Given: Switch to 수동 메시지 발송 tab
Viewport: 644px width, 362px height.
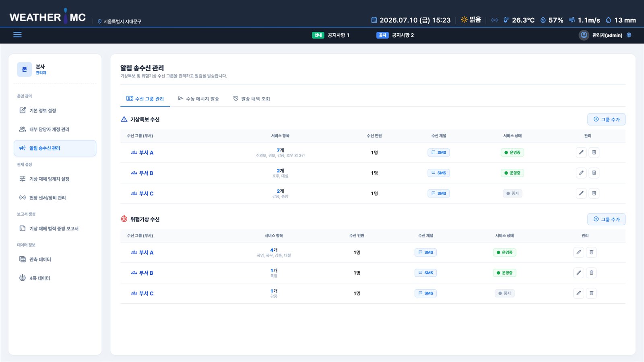Looking at the screenshot, I should pyautogui.click(x=198, y=99).
